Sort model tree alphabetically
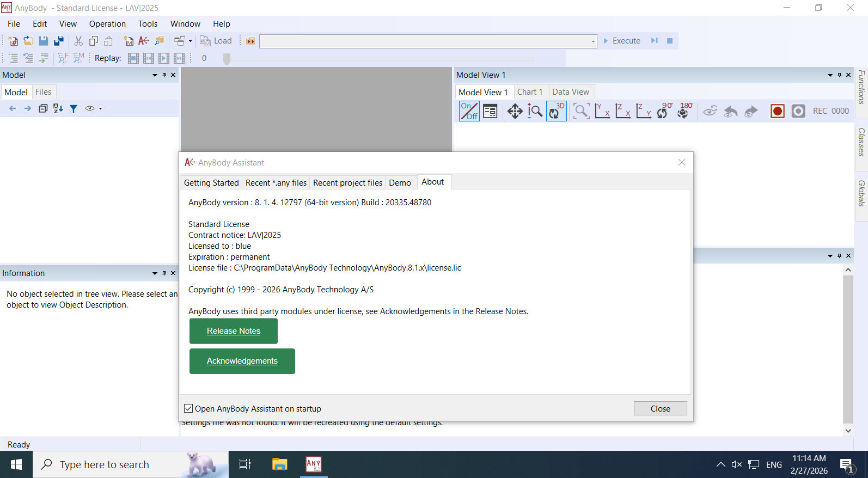868x478 pixels. (58, 108)
